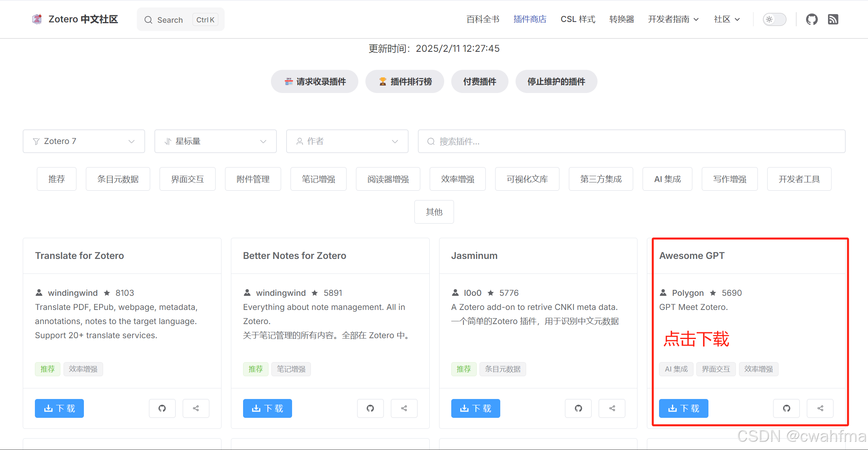
Task: Open the Search box in header
Action: pyautogui.click(x=180, y=20)
